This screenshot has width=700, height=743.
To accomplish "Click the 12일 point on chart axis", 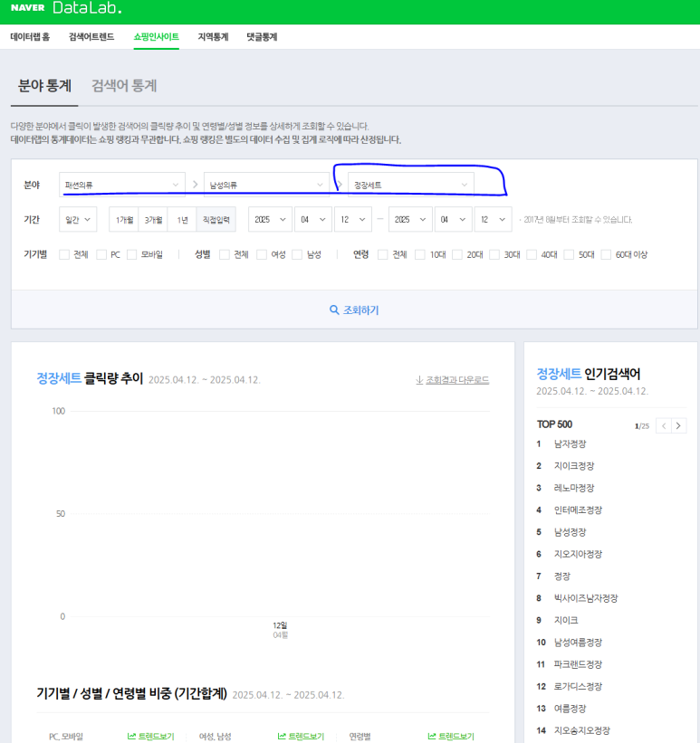I will 280,625.
